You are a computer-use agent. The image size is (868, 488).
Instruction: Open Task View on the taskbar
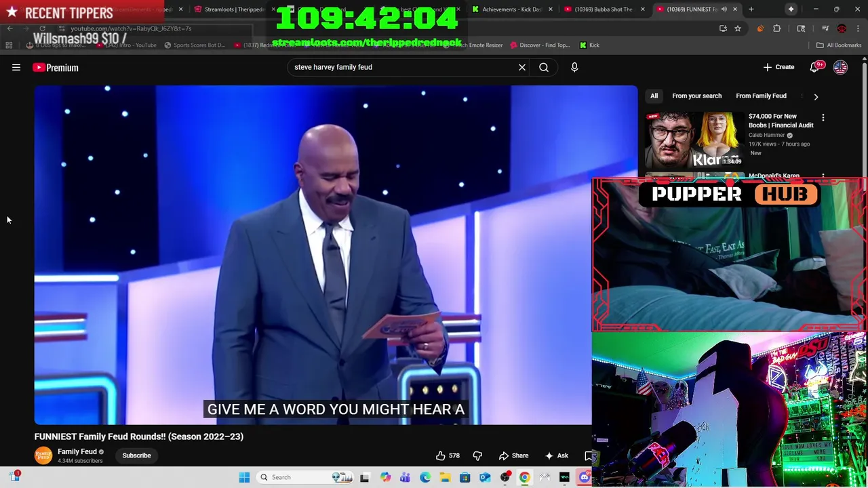click(364, 477)
